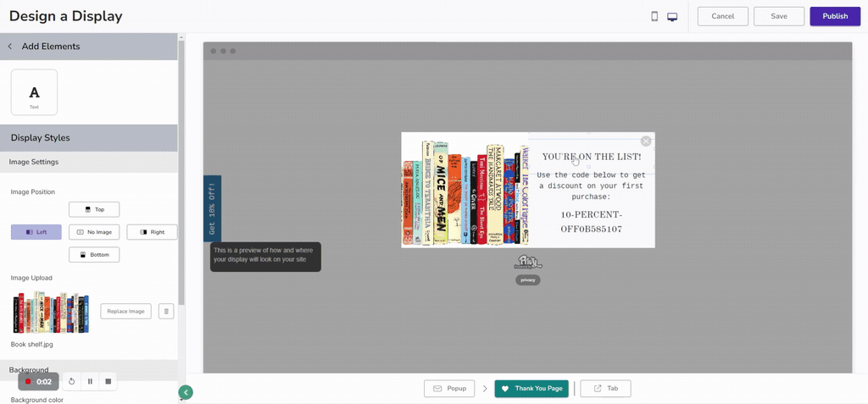Add a Text element tile

click(x=34, y=92)
